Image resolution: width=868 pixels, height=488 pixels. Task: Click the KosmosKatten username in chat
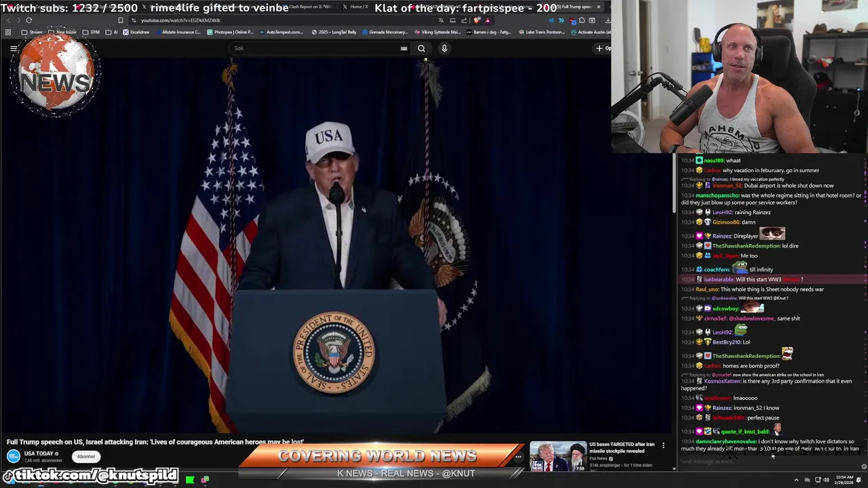click(722, 381)
